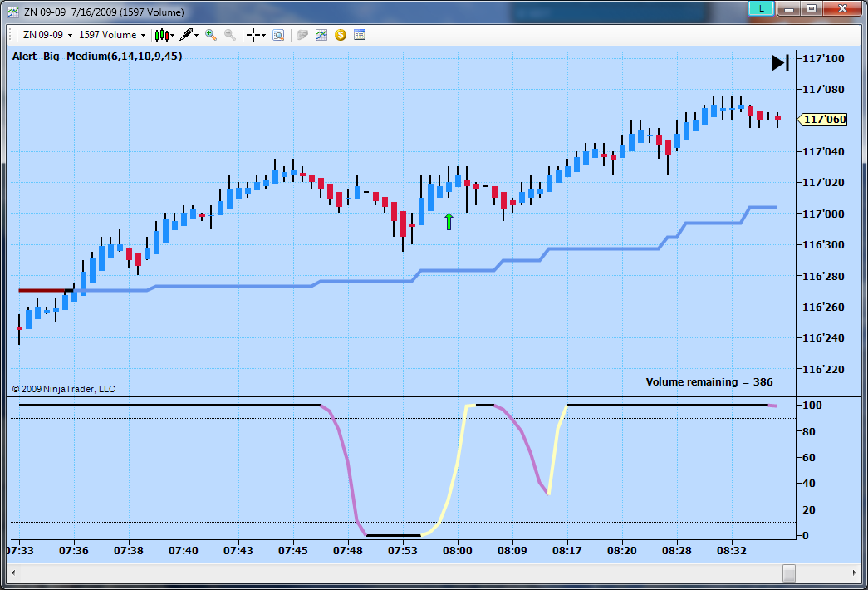This screenshot has height=590, width=868.
Task: Click the scrollbar left arrow
Action: coord(13,573)
